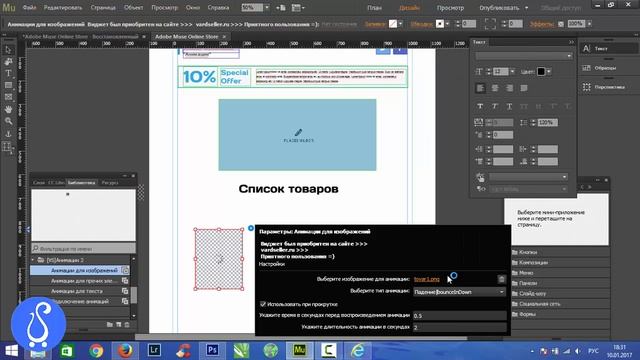This screenshot has height=360, width=640.
Task: Open the paragraph style dropdown in the Text panel
Action: coord(528,177)
